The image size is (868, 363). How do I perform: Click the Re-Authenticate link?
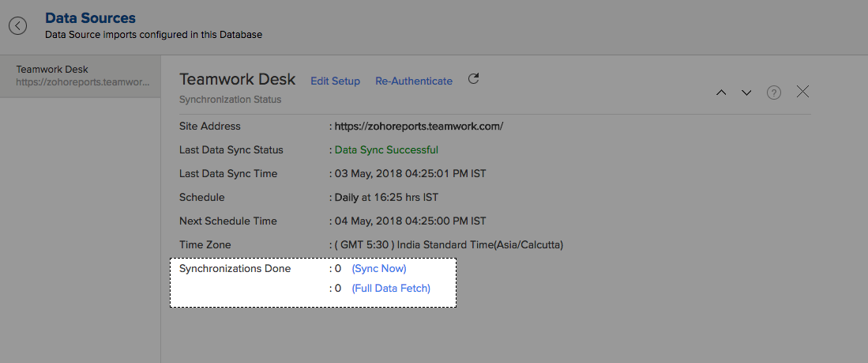414,81
